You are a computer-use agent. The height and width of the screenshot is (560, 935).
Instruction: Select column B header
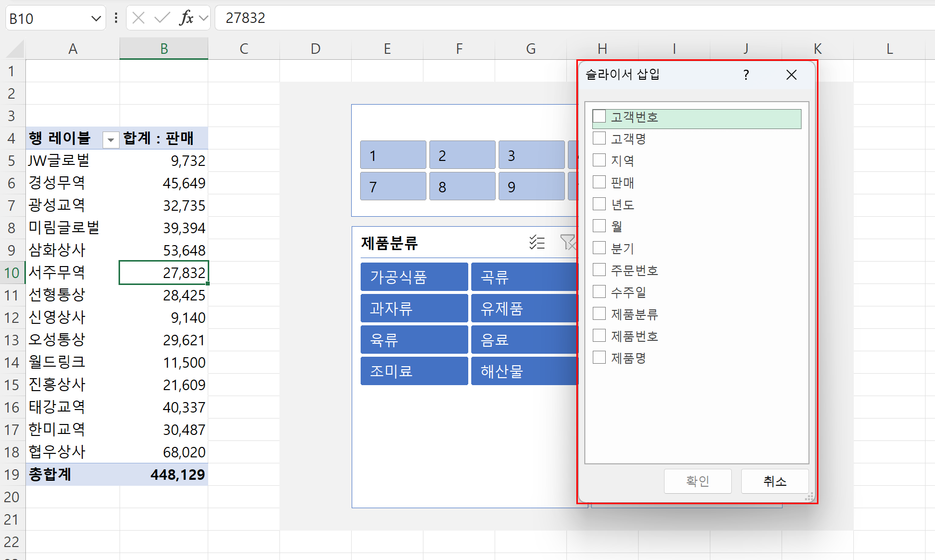[x=164, y=49]
